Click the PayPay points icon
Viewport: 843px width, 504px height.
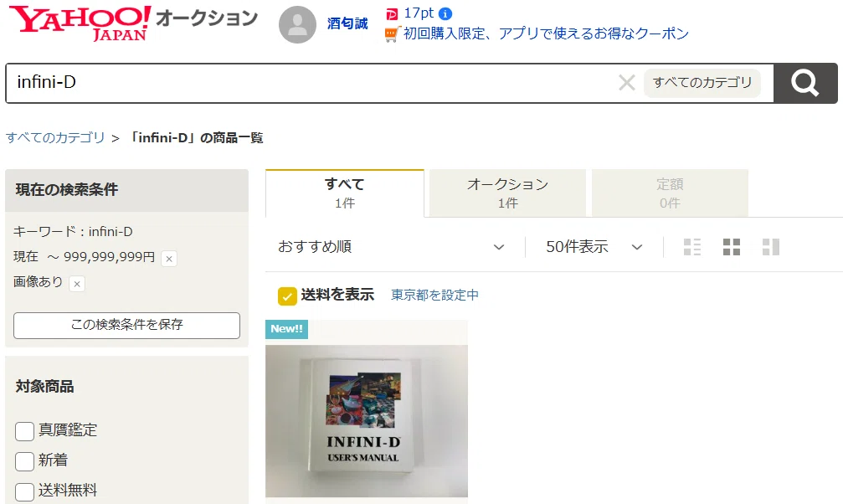[393, 14]
